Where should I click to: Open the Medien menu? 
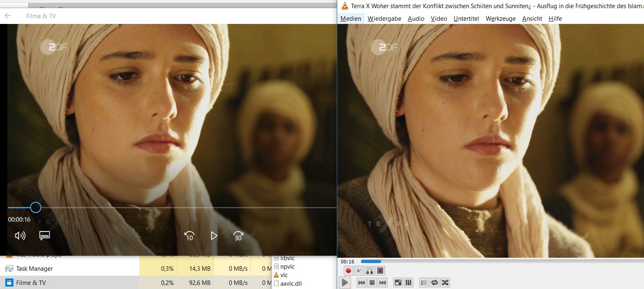(351, 19)
